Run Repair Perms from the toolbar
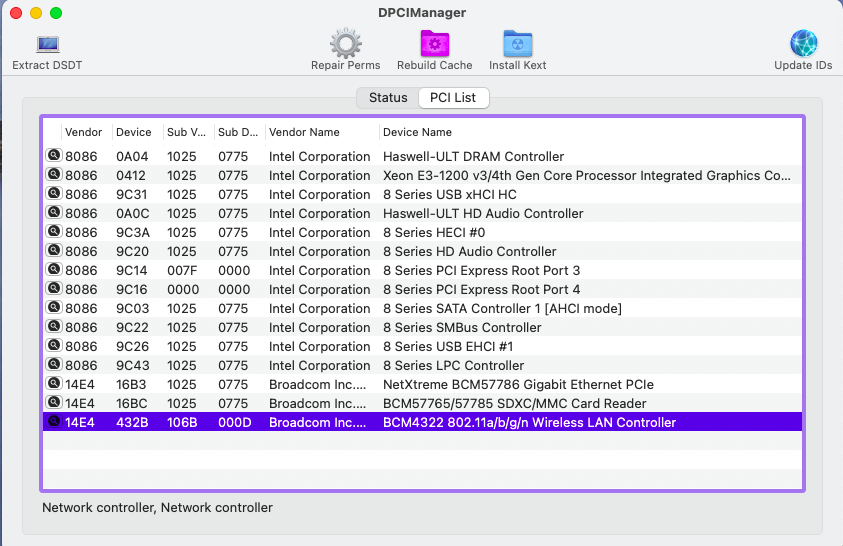Screen dimensions: 843x546 click(x=345, y=45)
